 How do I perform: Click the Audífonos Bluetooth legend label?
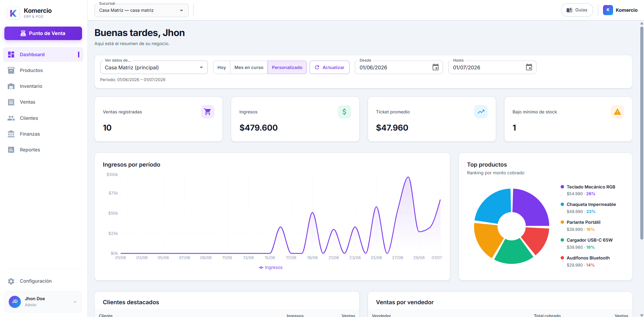pos(588,258)
